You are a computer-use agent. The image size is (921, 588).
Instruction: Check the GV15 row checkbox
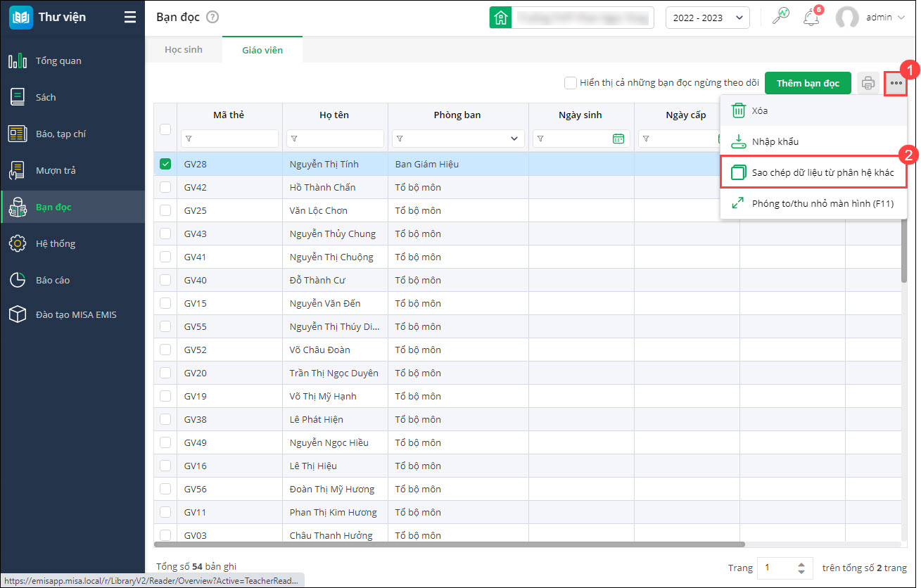(165, 303)
